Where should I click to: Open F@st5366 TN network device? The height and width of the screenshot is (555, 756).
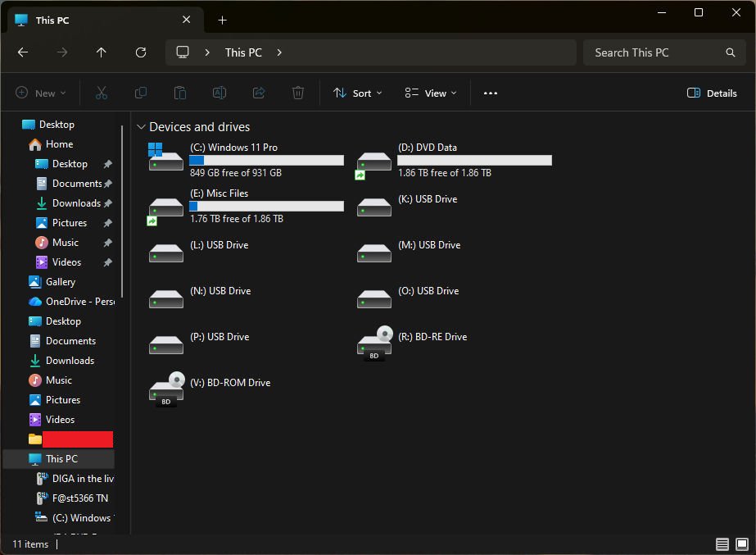(x=72, y=498)
